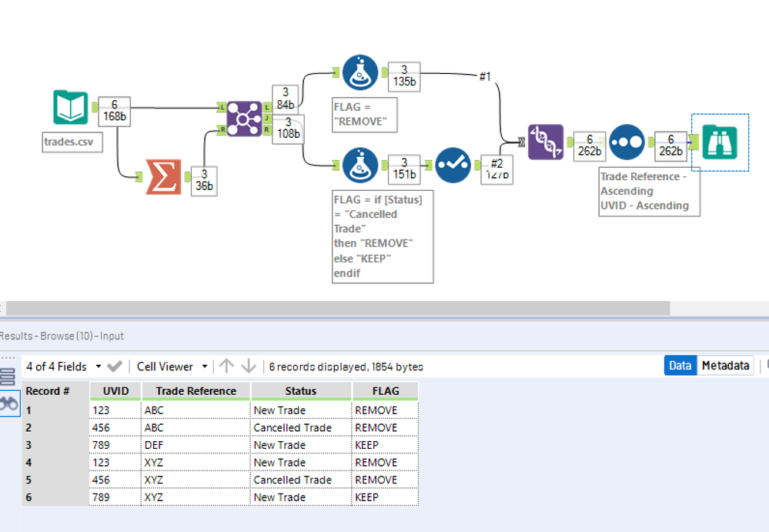Open the Cell Viewer dropdown
The height and width of the screenshot is (532, 769).
pyautogui.click(x=172, y=366)
